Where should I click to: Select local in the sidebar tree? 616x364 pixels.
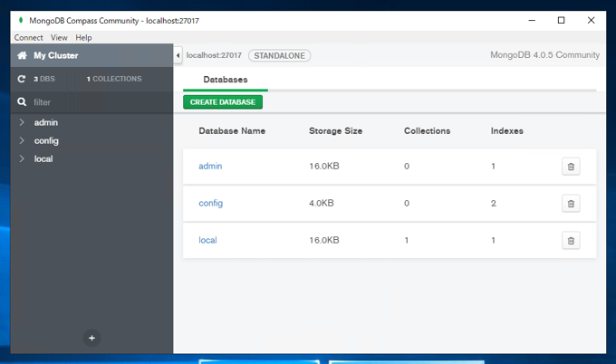click(43, 158)
